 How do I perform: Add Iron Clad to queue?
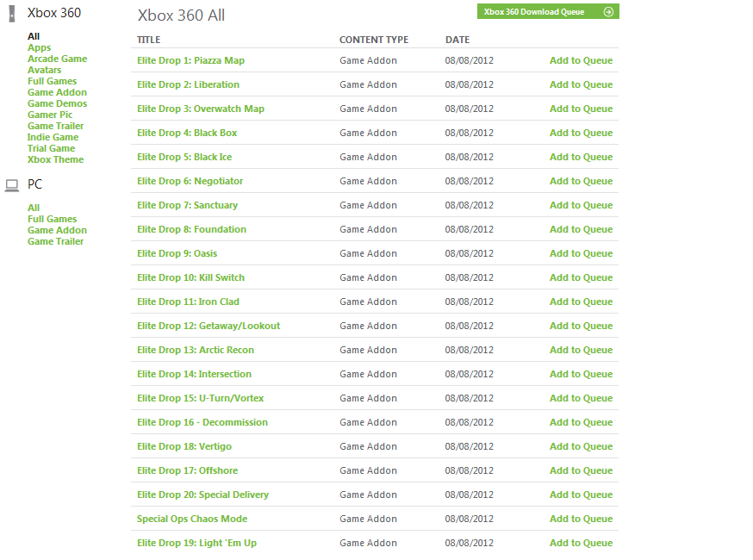(x=581, y=302)
